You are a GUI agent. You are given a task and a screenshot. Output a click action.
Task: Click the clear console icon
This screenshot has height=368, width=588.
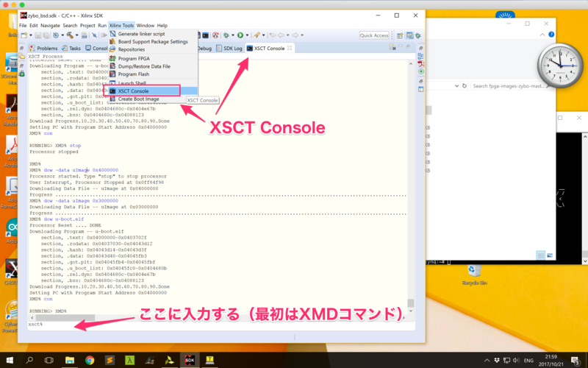click(392, 47)
